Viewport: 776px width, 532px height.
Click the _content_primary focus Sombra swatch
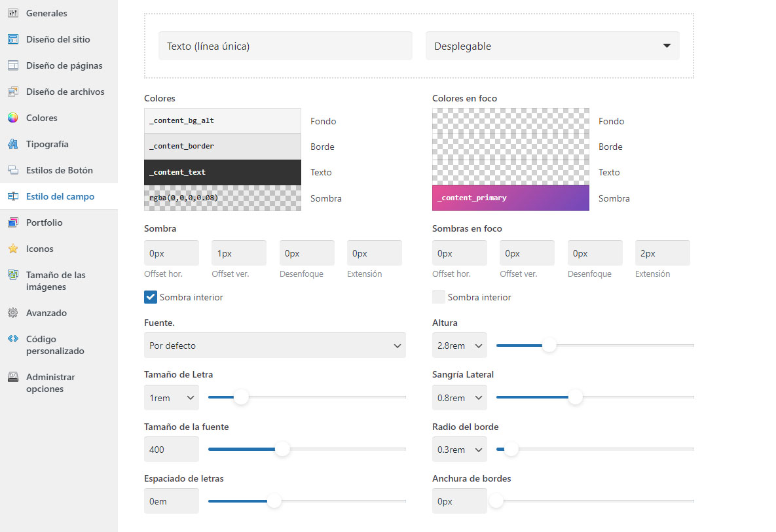510,198
